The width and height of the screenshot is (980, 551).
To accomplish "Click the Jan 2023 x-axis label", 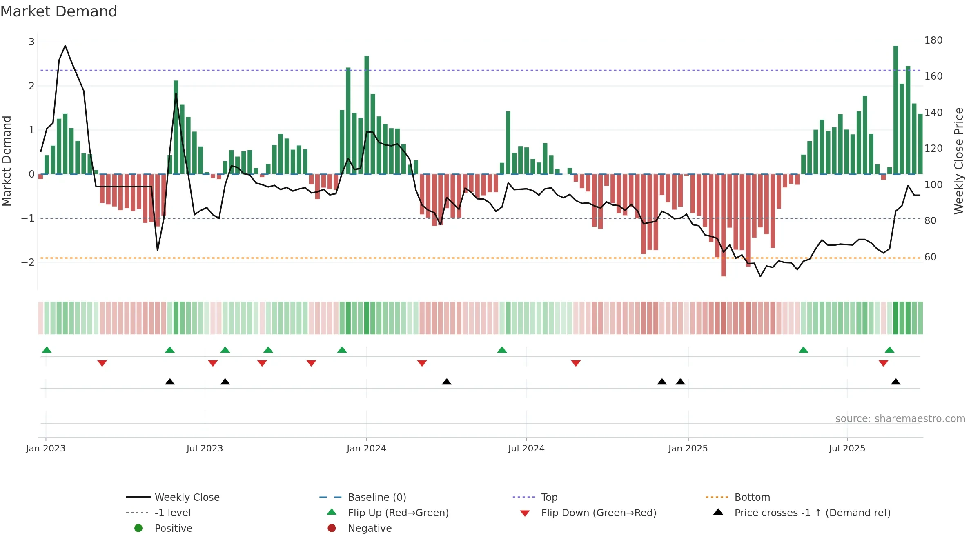I will click(x=46, y=448).
